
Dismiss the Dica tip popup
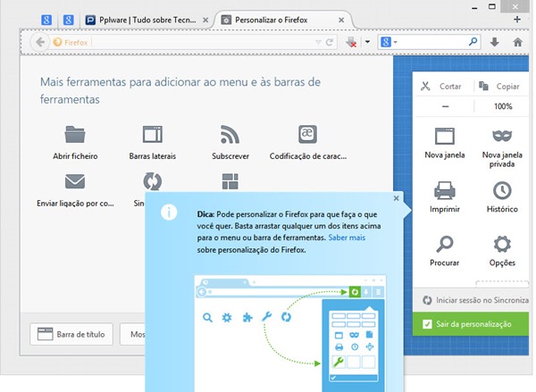tap(396, 198)
